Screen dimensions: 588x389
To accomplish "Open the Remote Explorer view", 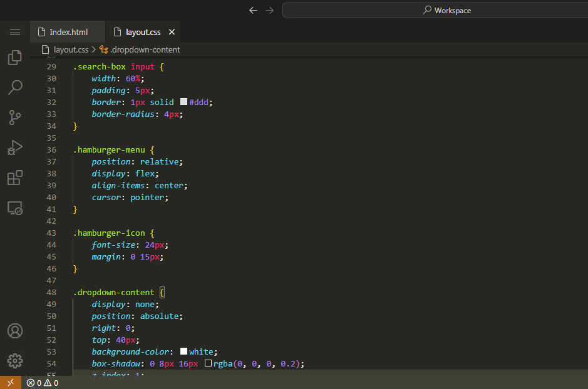I will pos(15,208).
